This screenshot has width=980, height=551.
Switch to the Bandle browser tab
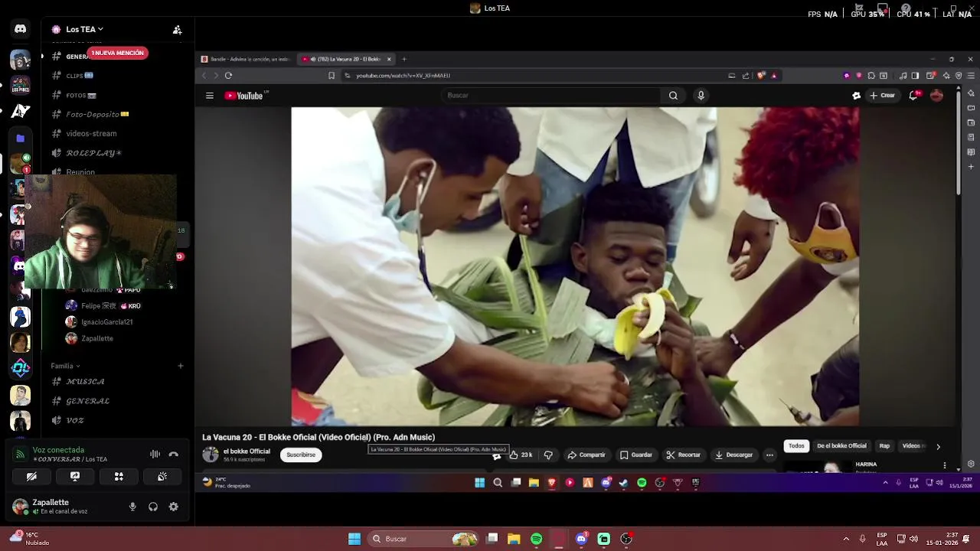pyautogui.click(x=247, y=59)
